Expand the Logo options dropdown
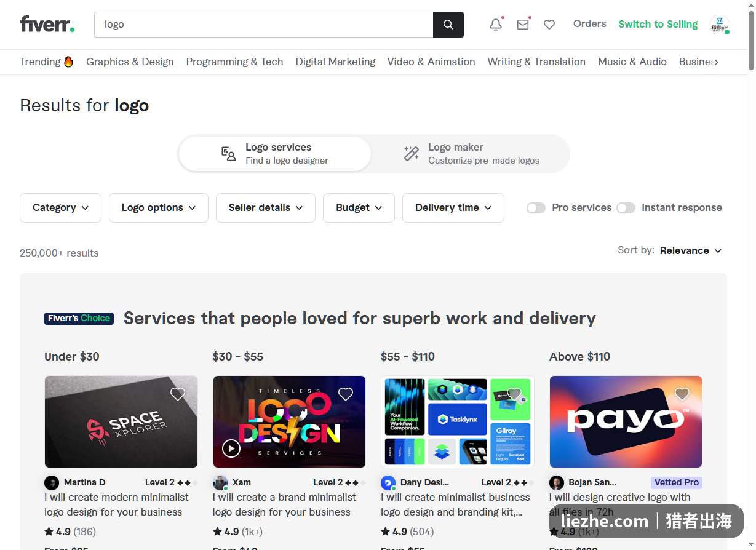The image size is (756, 550). [x=159, y=208]
